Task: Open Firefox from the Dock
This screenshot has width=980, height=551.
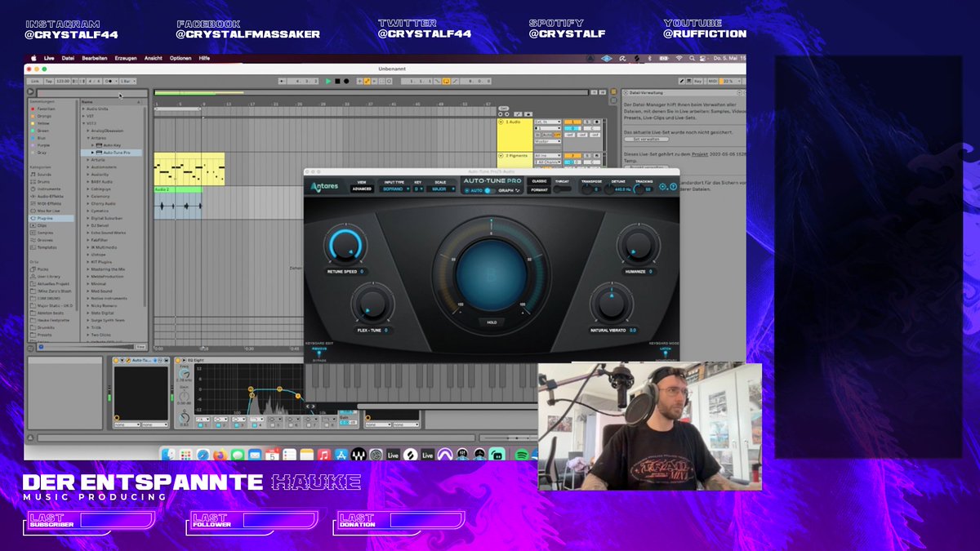Action: (220, 454)
